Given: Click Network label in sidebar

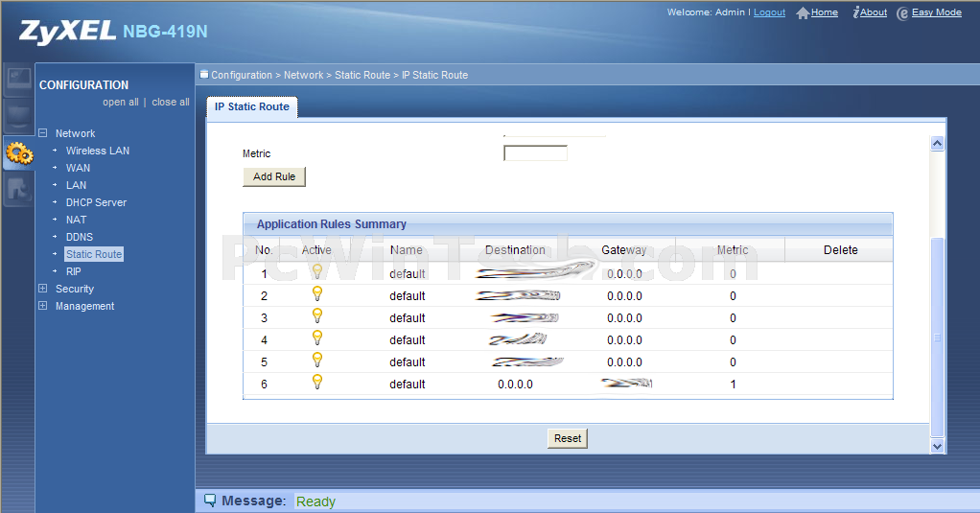Looking at the screenshot, I should click(75, 133).
